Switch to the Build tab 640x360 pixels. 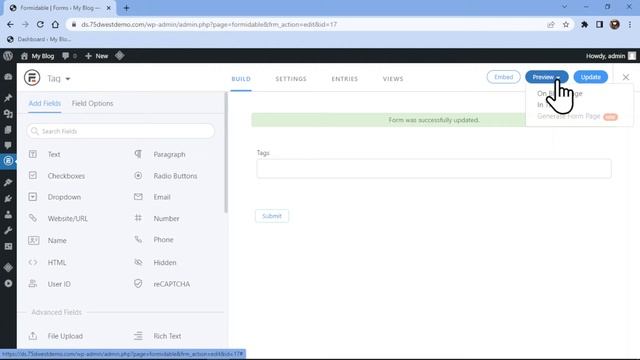241,79
